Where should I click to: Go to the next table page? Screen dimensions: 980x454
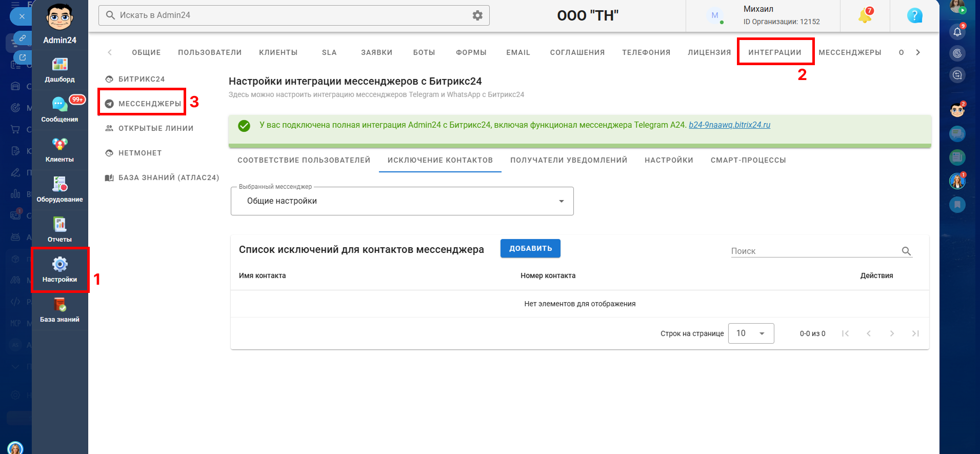(892, 333)
